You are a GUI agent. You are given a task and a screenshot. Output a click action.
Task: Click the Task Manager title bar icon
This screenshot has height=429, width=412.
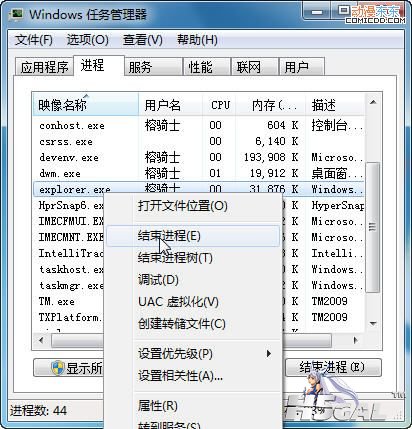click(x=16, y=13)
